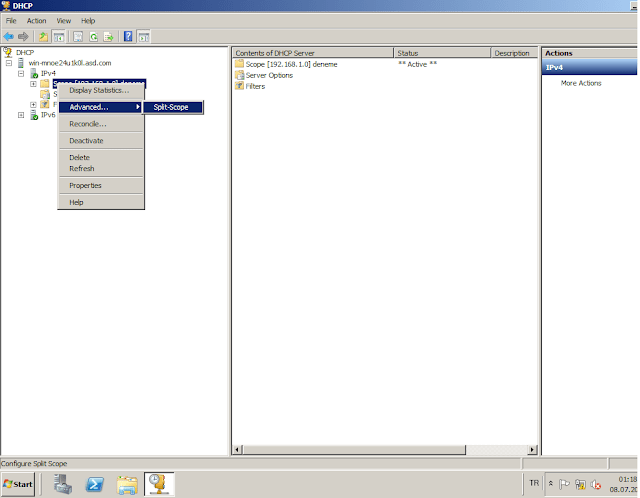Click Deactivate in the context menu

[x=86, y=141]
